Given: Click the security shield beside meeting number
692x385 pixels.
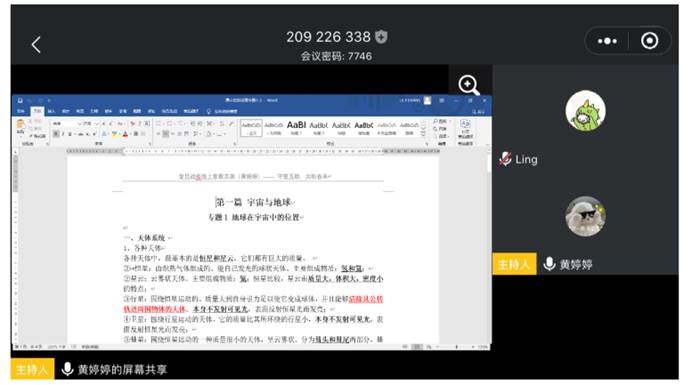Looking at the screenshot, I should pyautogui.click(x=381, y=37).
